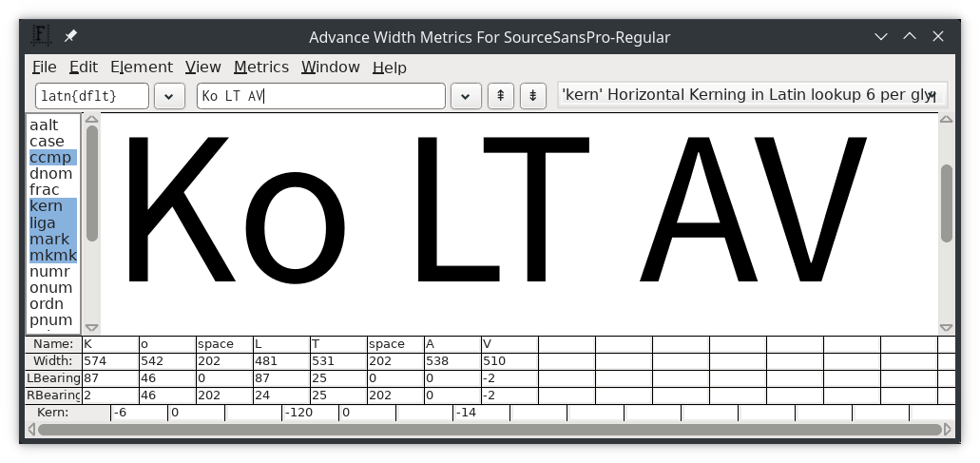Image resolution: width=980 pixels, height=463 pixels.
Task: Open the Metrics menu
Action: 261,67
